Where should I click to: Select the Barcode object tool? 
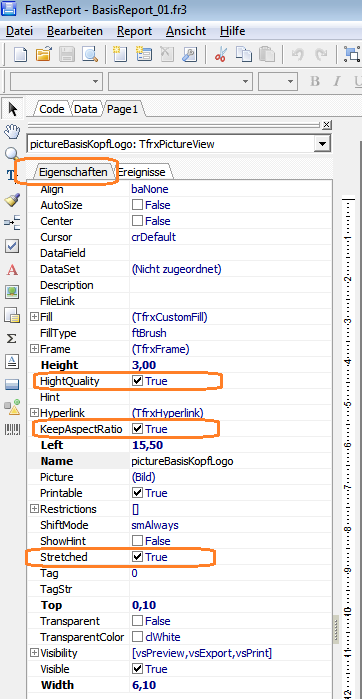[x=12, y=430]
